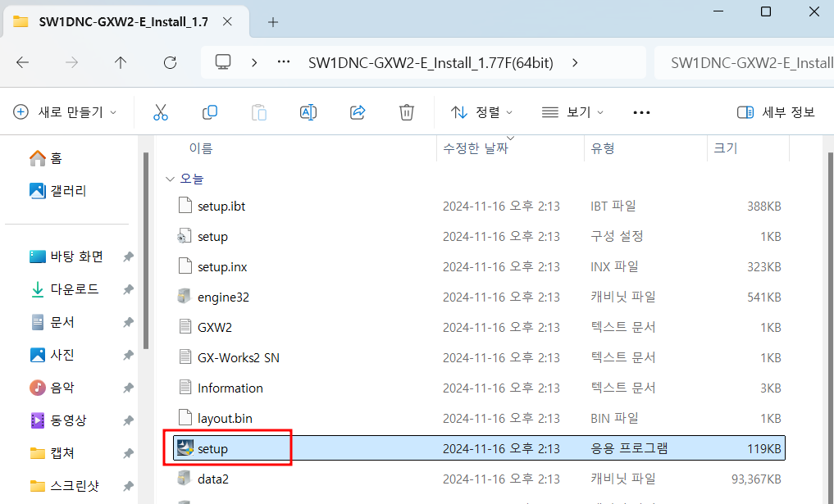Go back with the left arrow
This screenshot has width=834, height=504.
(x=22, y=63)
